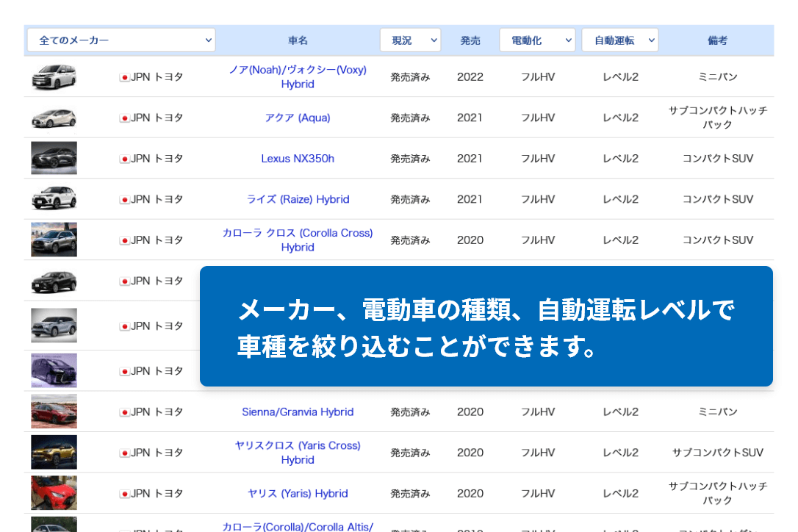Click JPN トヨタ in the Sienna/Granvia row
The height and width of the screenshot is (532, 798).
(x=157, y=411)
